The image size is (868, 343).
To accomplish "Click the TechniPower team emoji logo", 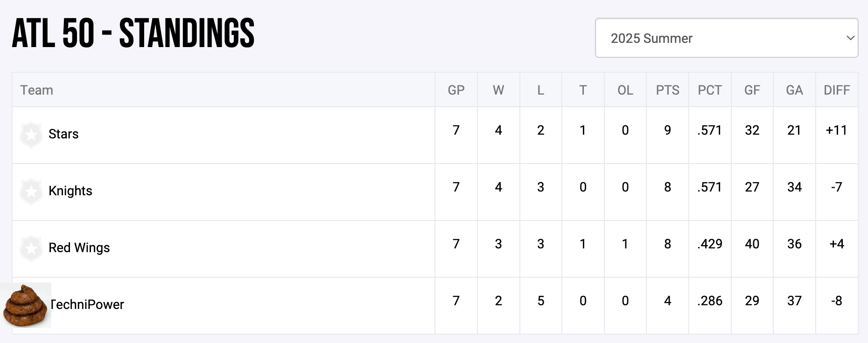I will tap(26, 305).
